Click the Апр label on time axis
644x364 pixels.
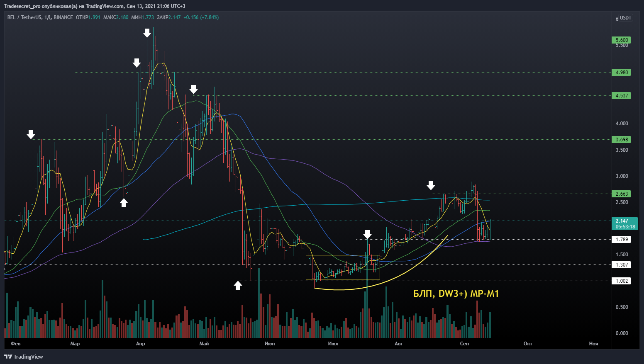tap(141, 344)
